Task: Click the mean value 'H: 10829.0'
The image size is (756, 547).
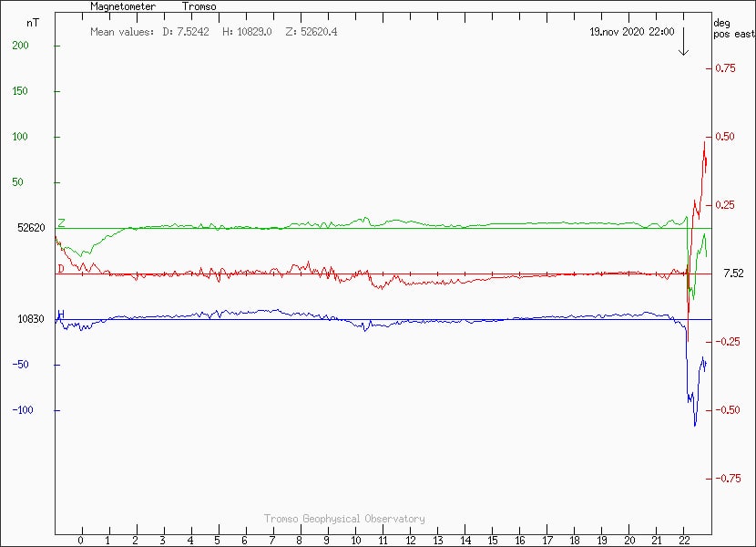Action: [x=247, y=32]
